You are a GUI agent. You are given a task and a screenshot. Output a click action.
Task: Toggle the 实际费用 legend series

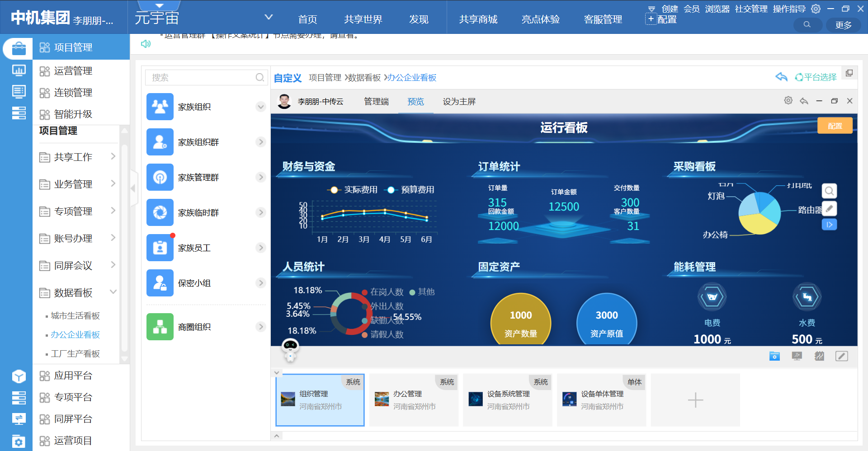pyautogui.click(x=354, y=190)
